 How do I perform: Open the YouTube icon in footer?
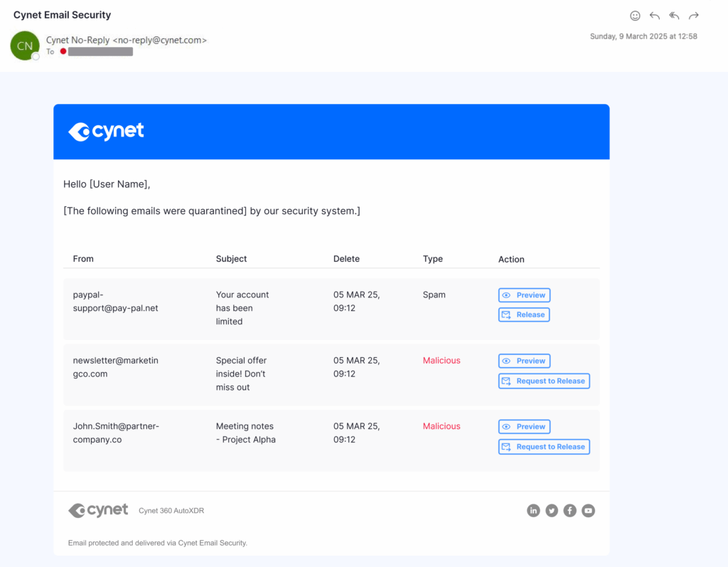click(x=588, y=510)
